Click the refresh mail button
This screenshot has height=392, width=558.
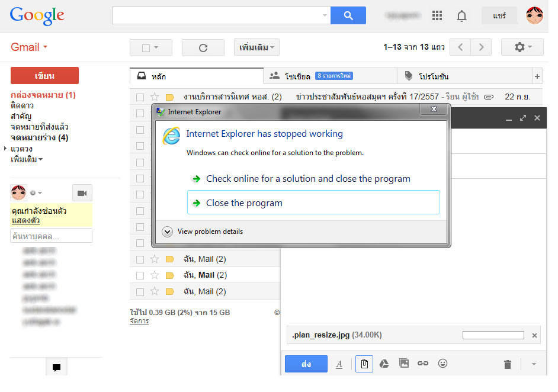(x=203, y=47)
